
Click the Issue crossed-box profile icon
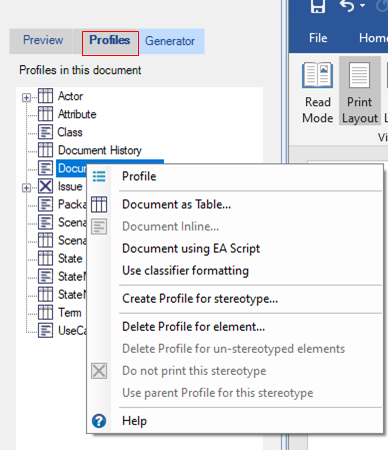coord(45,186)
